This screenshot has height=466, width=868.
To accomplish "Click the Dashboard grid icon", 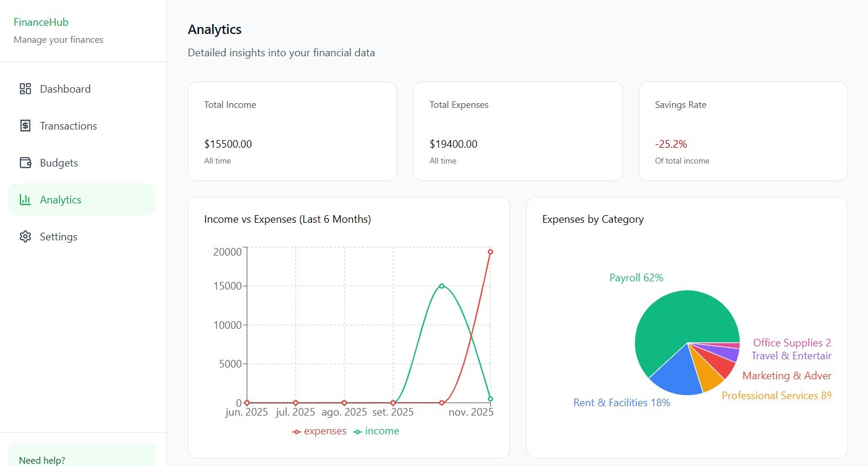I will pos(25,89).
